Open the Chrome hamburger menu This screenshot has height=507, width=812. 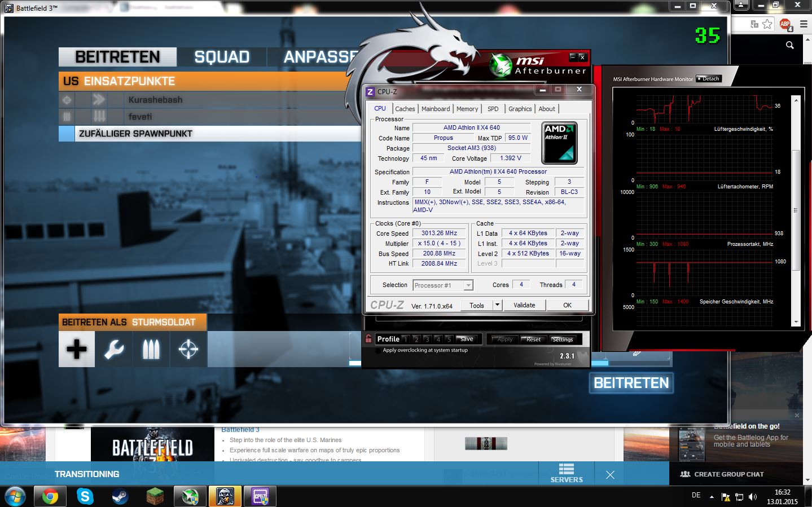[803, 24]
